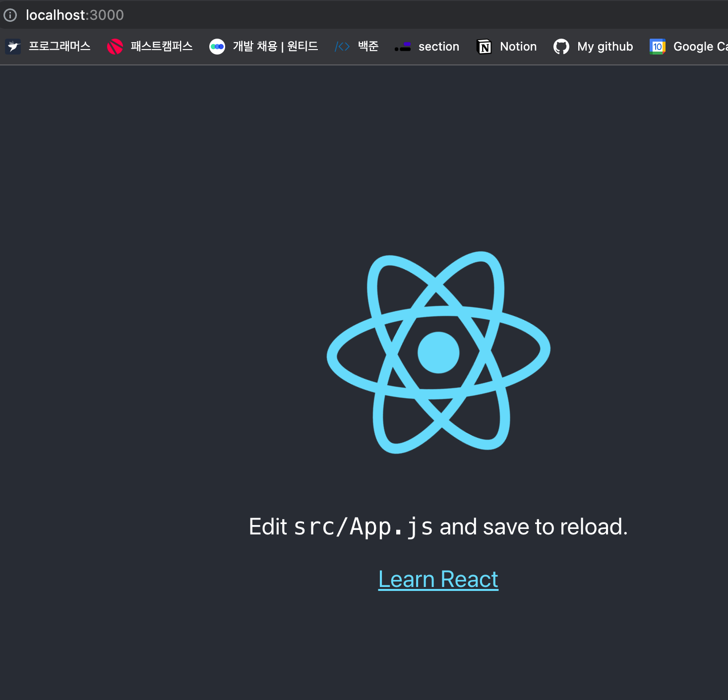The height and width of the screenshot is (700, 728).
Task: Open the 원티드 bookmark icon
Action: pyautogui.click(x=217, y=47)
